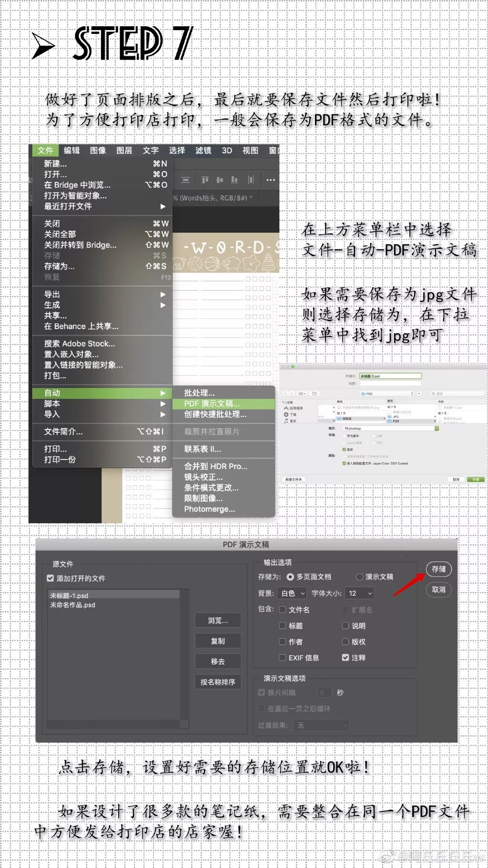Open the 过渡效果 dropdown

pyautogui.click(x=322, y=725)
